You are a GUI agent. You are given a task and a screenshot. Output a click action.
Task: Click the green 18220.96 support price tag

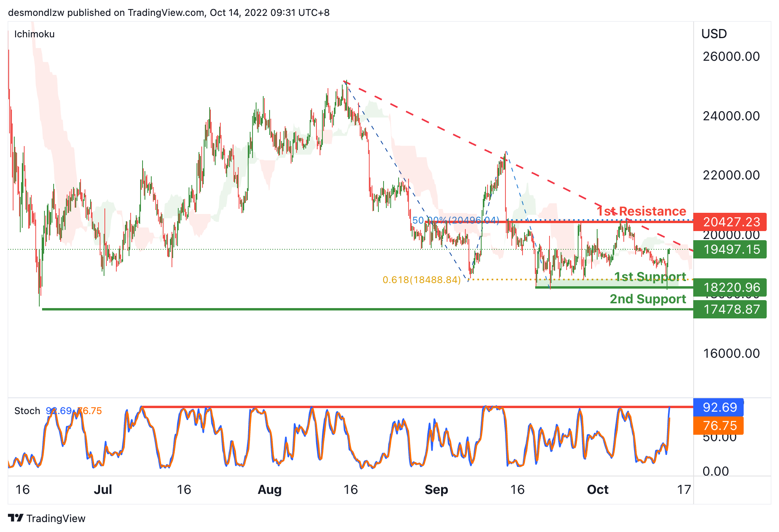[730, 287]
